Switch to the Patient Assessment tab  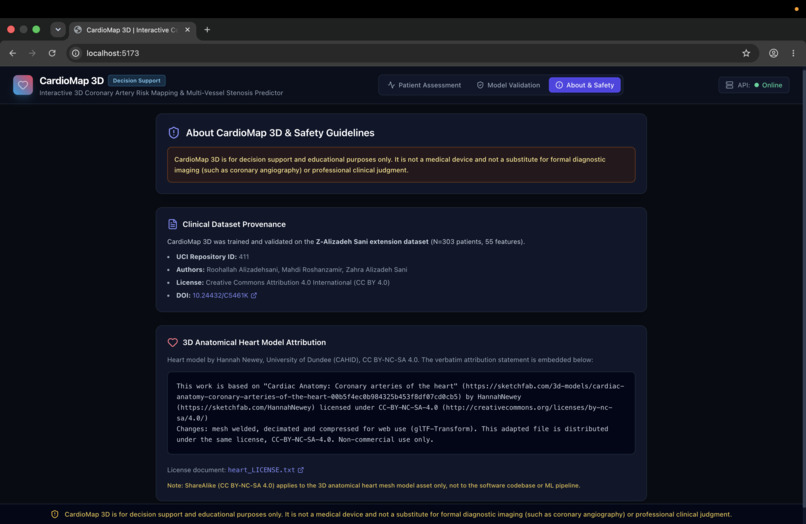425,85
